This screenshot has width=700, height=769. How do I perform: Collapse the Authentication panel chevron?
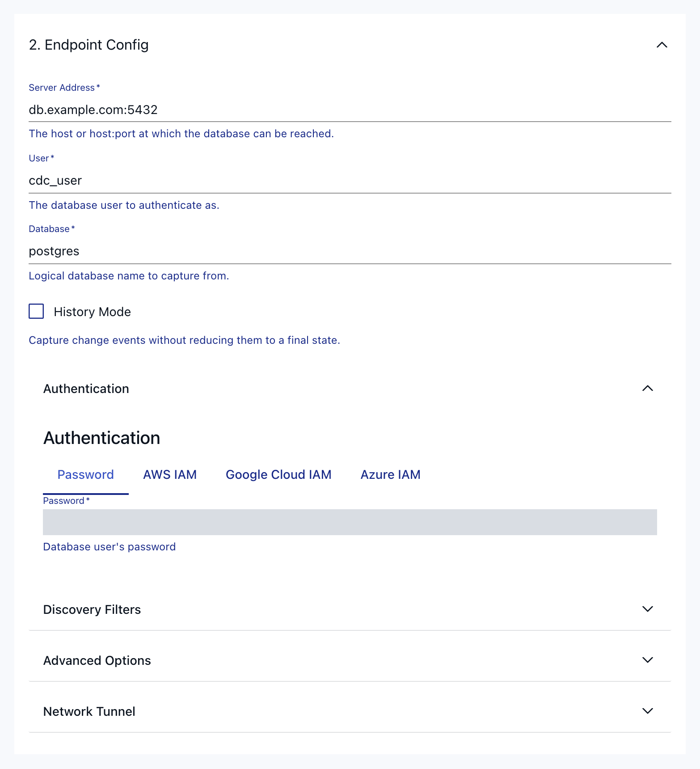[x=647, y=389]
